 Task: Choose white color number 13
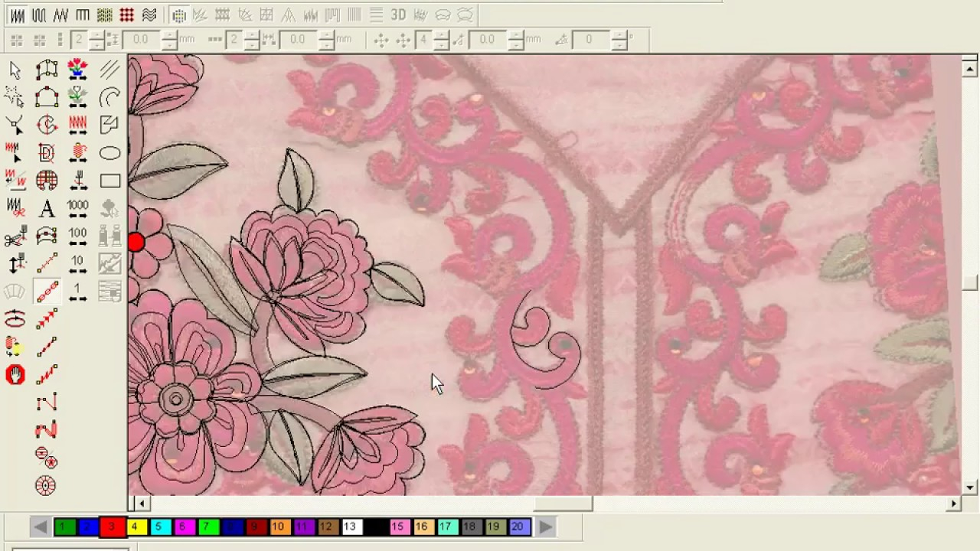pyautogui.click(x=350, y=527)
